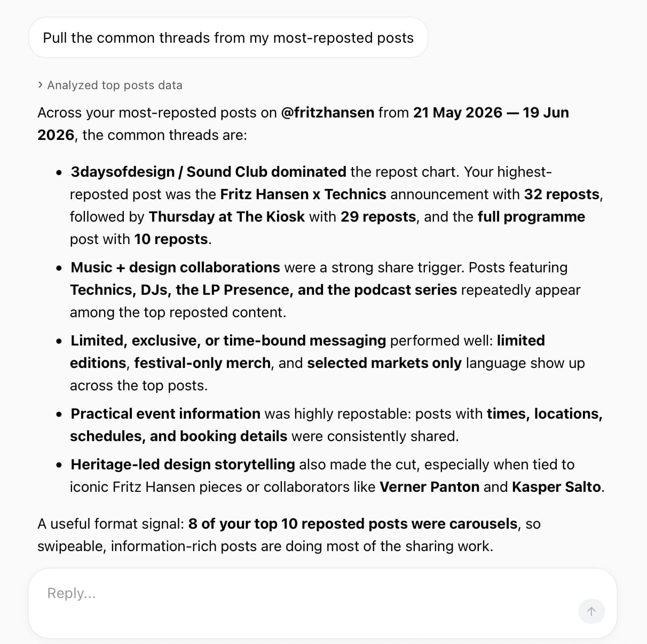Click the Kasper Salto name
Viewport: 647px width, 644px height.
tap(556, 487)
